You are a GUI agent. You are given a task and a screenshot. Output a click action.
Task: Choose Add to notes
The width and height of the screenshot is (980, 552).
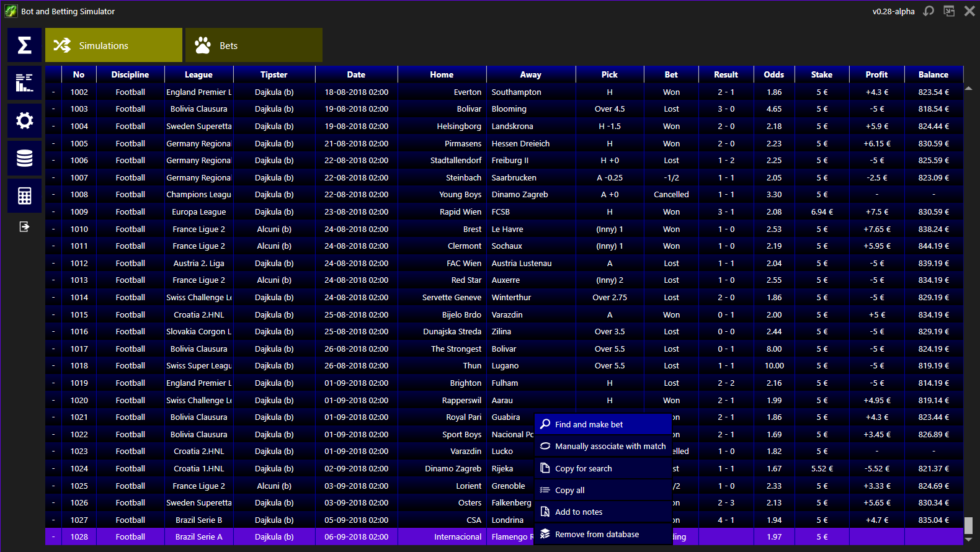click(x=604, y=512)
